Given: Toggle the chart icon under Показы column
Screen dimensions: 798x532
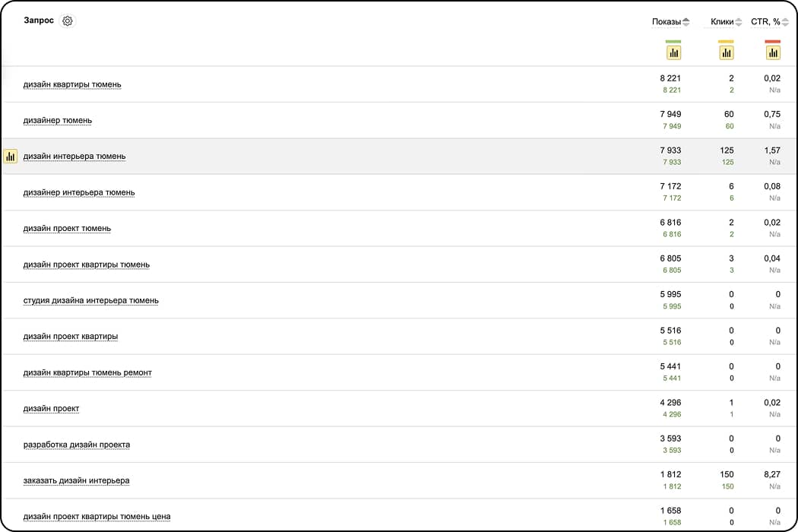Looking at the screenshot, I should [673, 52].
